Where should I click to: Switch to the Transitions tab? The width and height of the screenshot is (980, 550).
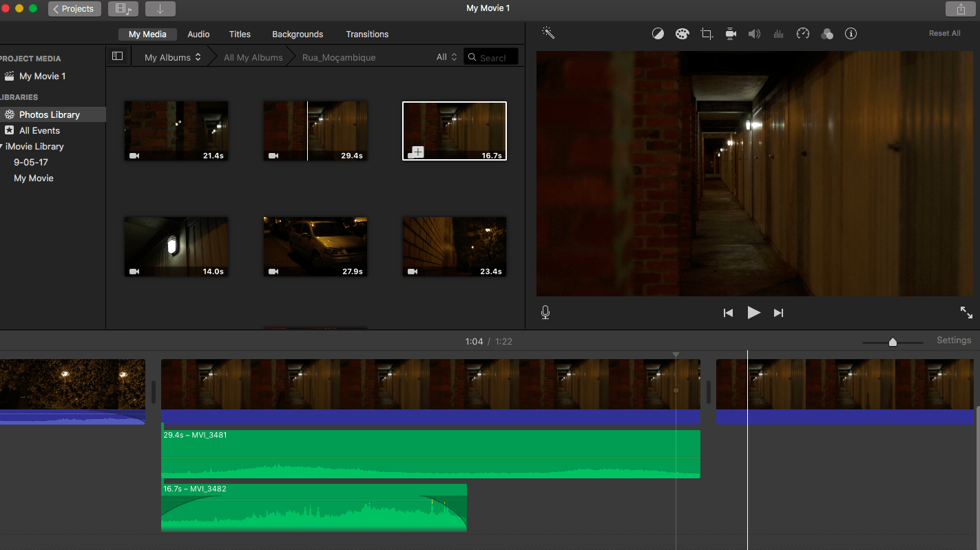coord(367,34)
